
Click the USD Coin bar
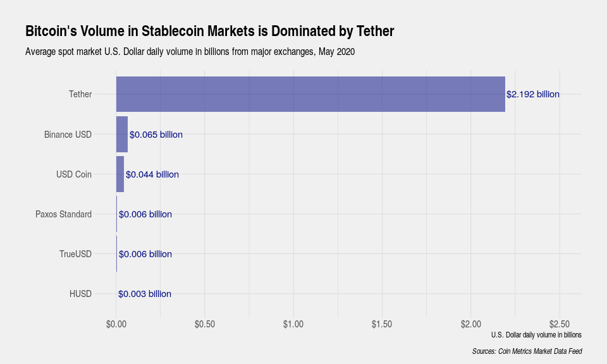[120, 174]
